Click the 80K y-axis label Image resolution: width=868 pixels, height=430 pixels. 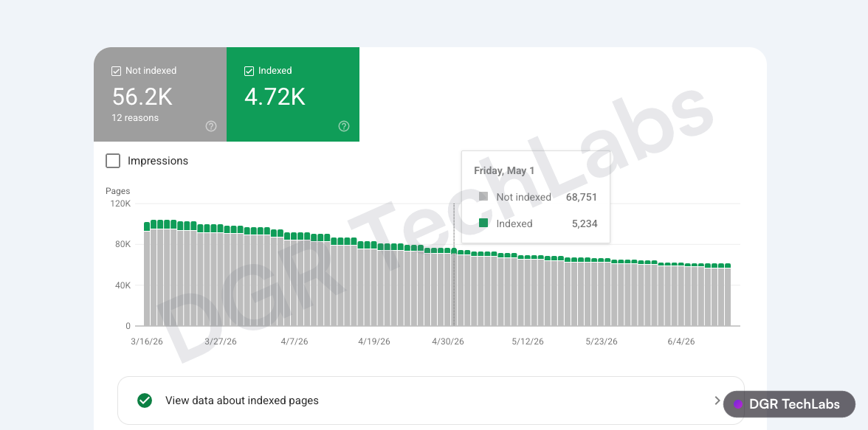point(123,245)
